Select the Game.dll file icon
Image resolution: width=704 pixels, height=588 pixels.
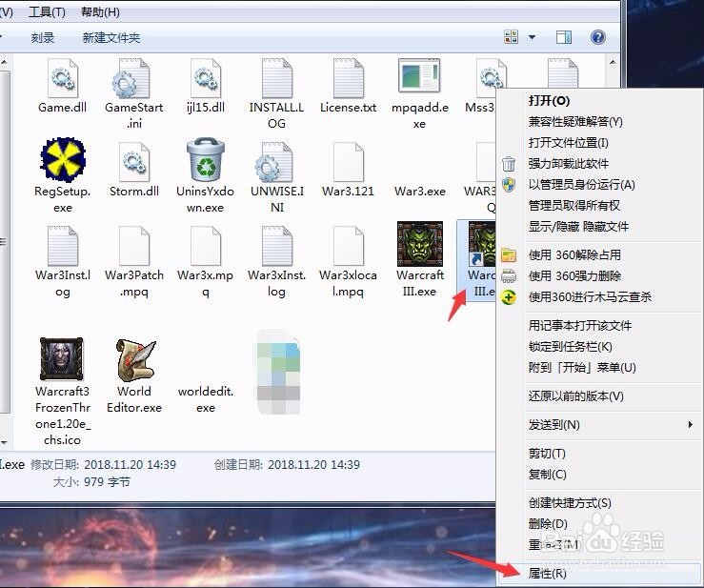pyautogui.click(x=63, y=78)
